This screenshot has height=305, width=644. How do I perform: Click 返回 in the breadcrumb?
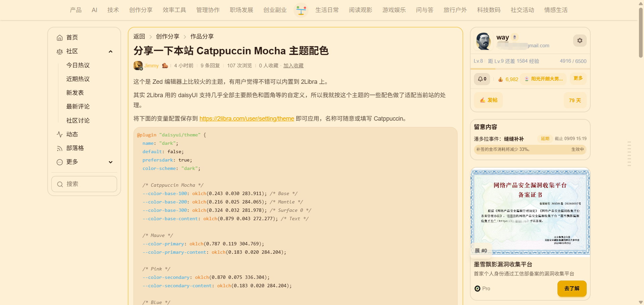[x=139, y=37]
